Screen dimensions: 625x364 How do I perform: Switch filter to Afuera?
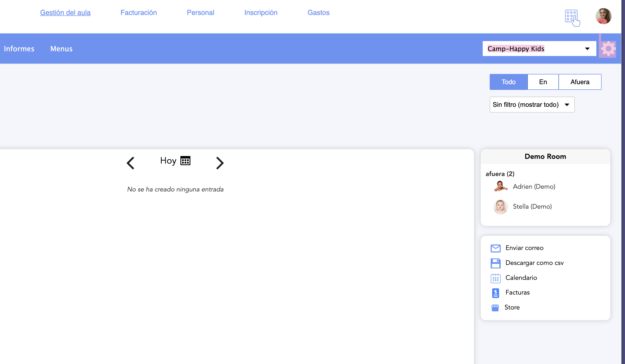coord(580,82)
